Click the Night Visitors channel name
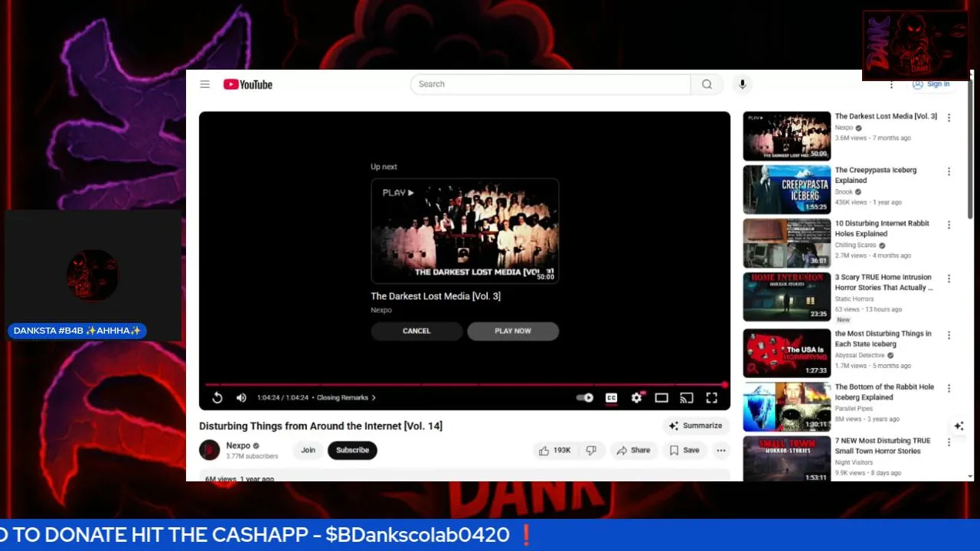This screenshot has height=551, width=980. [x=854, y=462]
